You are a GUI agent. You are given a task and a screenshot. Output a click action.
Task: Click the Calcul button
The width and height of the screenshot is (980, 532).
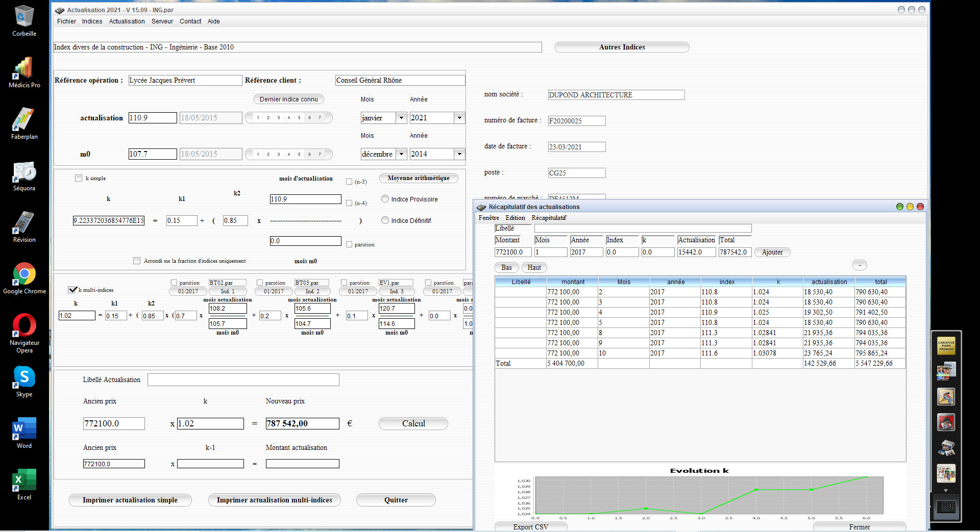(x=413, y=423)
